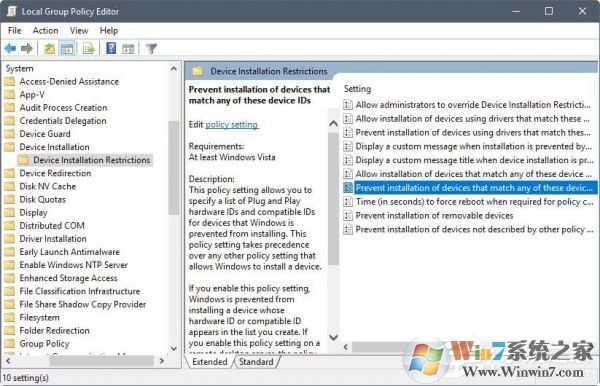The image size is (600, 386).
Task: Click policy icon beside Time (in seconds) to force reboot
Action: tap(348, 202)
